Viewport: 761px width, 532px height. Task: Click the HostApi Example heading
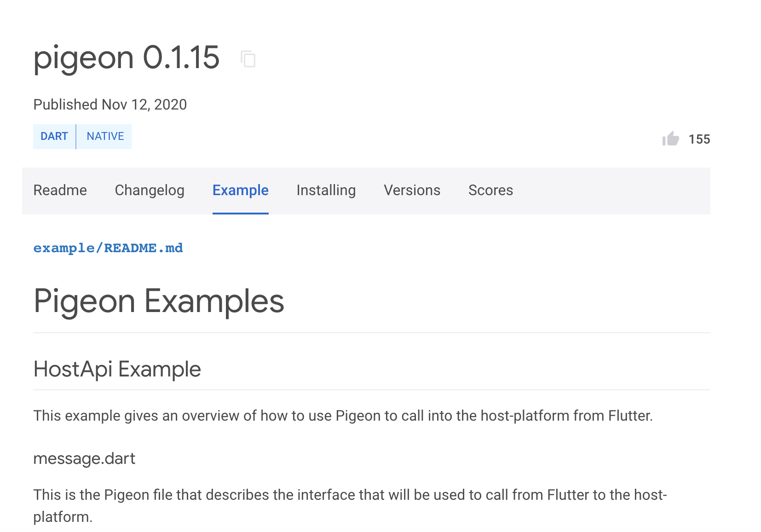pos(117,369)
